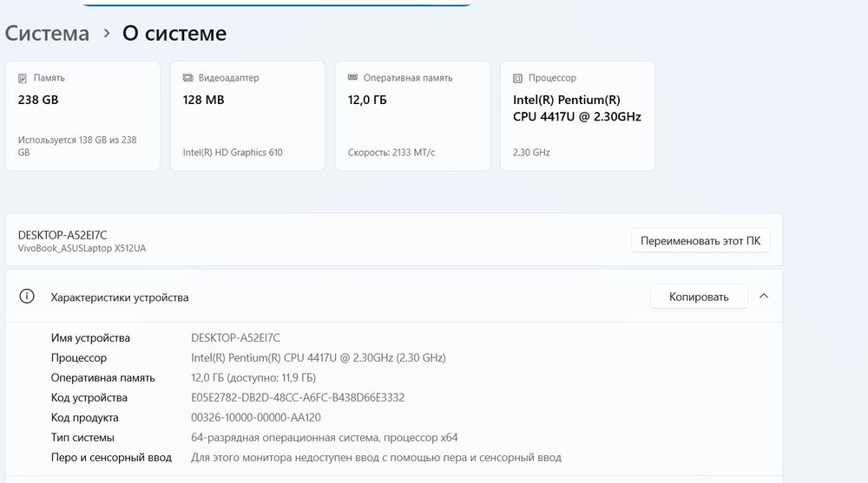Click the Память storage icon
868x483 pixels.
pos(23,78)
